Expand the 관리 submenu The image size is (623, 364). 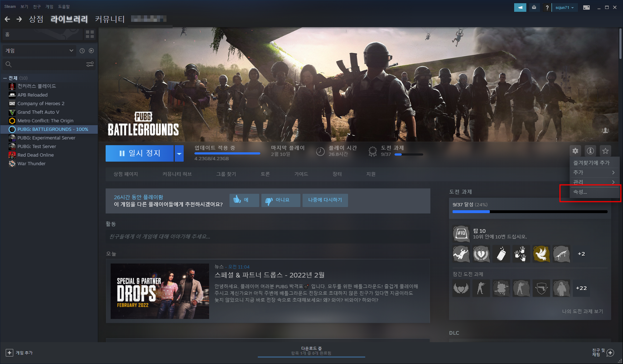[594, 182]
